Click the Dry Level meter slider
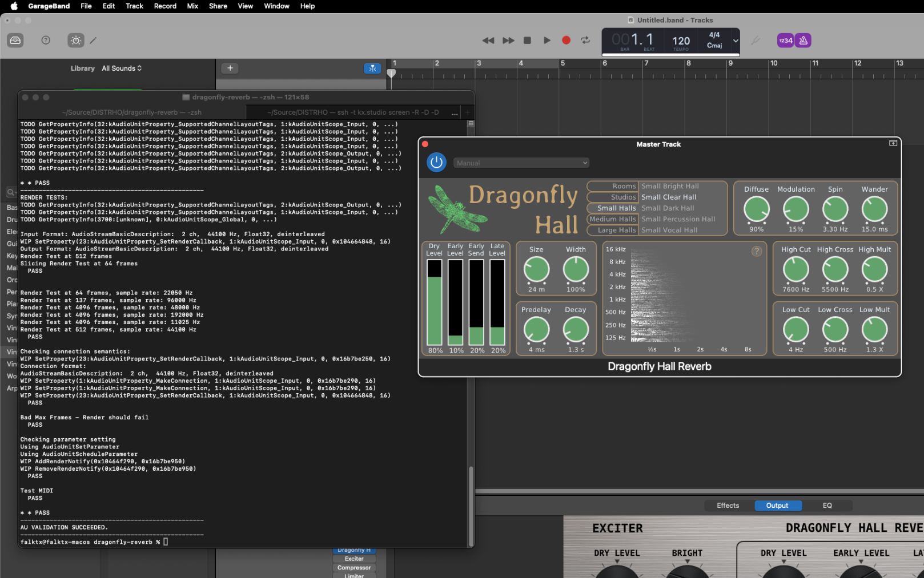Screen dimensions: 924x578 coord(435,302)
